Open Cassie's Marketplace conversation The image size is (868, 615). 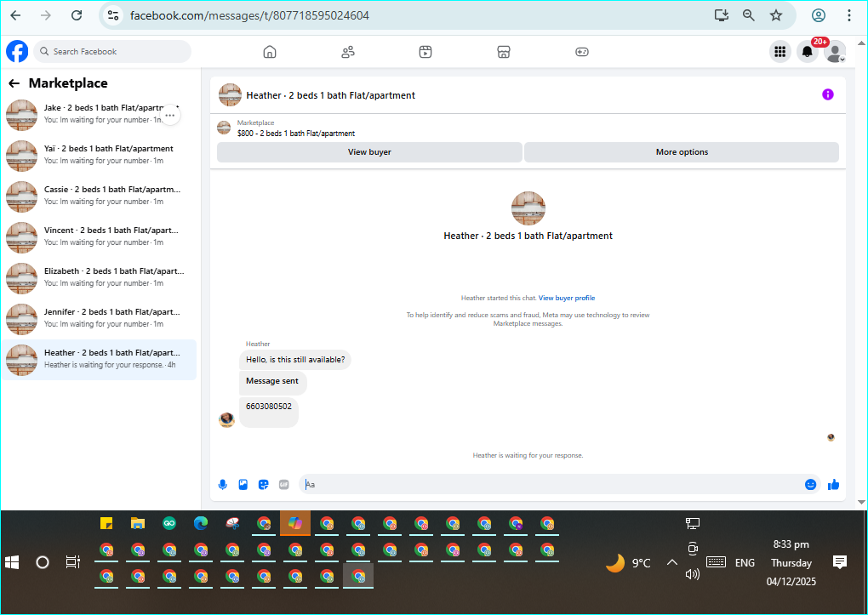100,196
